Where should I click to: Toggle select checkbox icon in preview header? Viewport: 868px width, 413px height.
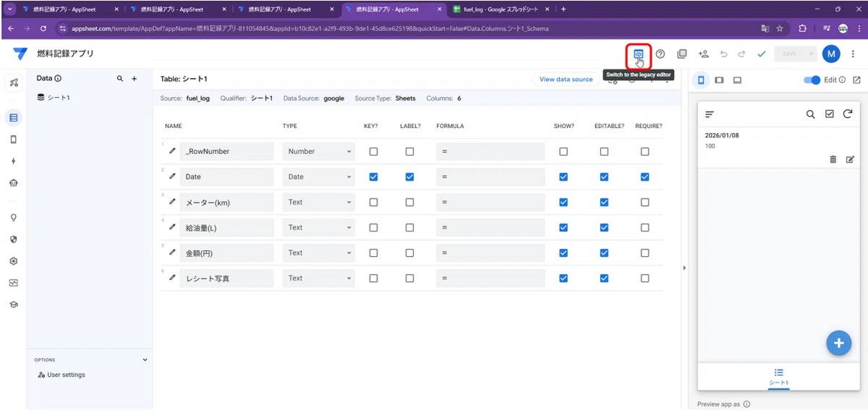(830, 114)
